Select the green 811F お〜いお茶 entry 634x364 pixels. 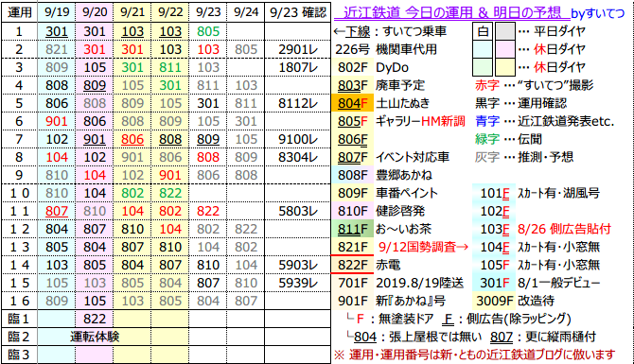tap(384, 229)
